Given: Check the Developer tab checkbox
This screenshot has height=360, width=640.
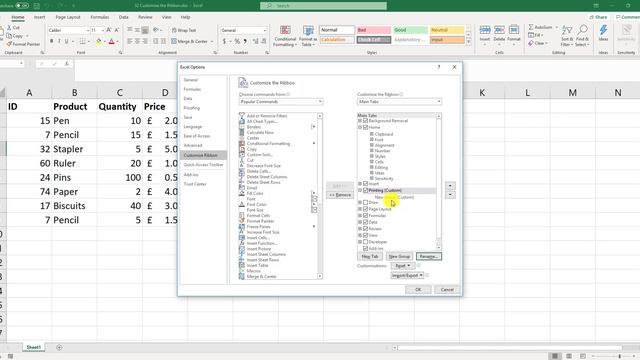Looking at the screenshot, I should 366,242.
